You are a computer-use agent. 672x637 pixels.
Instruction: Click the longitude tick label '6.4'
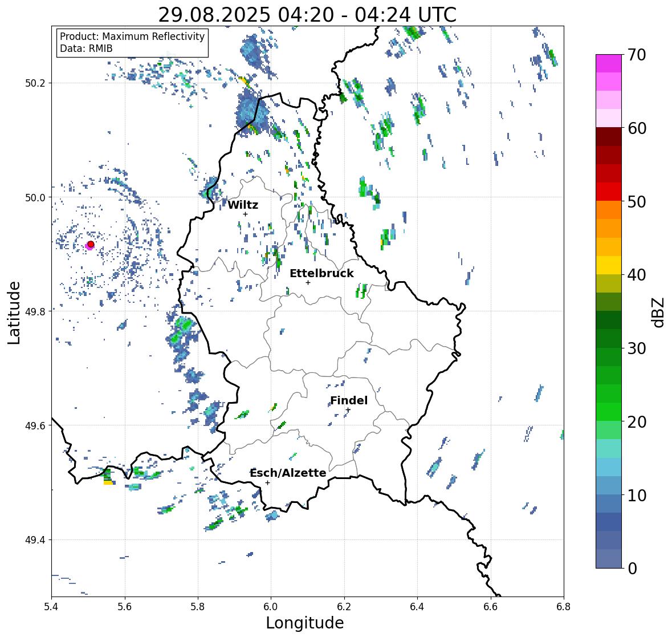point(417,606)
